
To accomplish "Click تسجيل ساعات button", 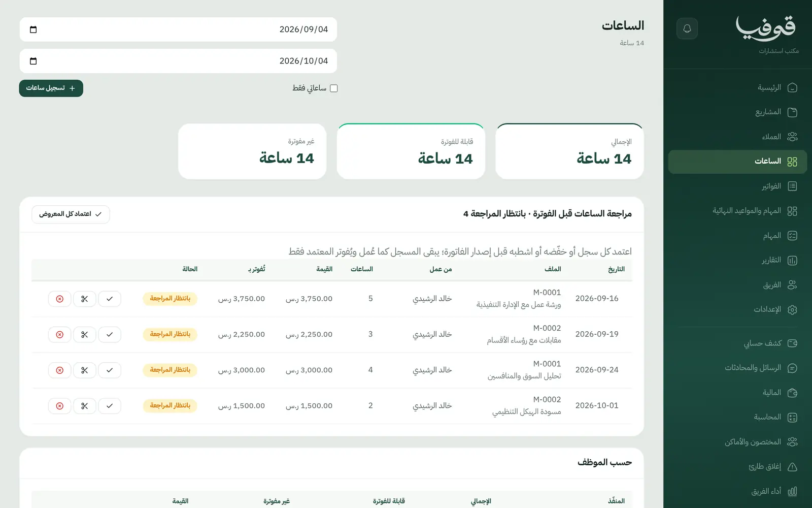I will click(x=51, y=88).
